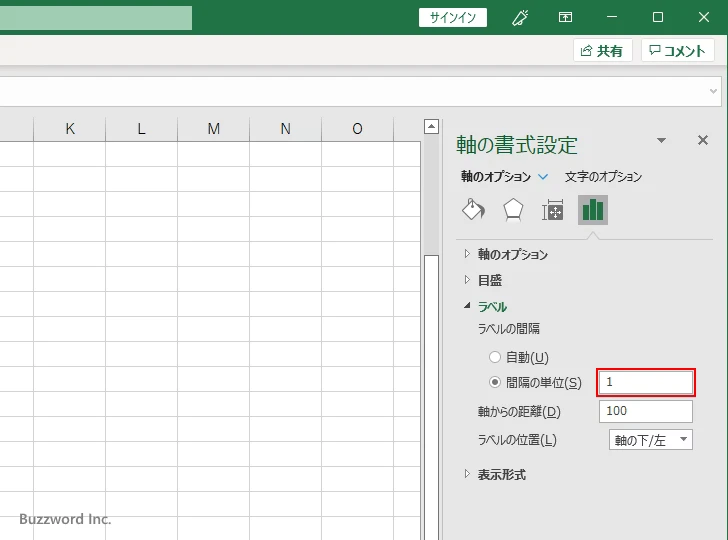Screen dimensions: 728x540
Task: Open the ribbon display options icon
Action: pyautogui.click(x=565, y=18)
